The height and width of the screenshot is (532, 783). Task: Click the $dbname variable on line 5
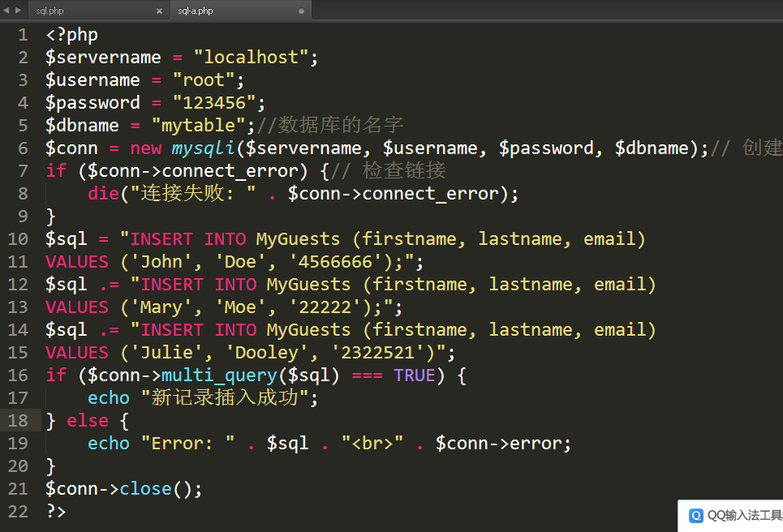click(x=83, y=126)
